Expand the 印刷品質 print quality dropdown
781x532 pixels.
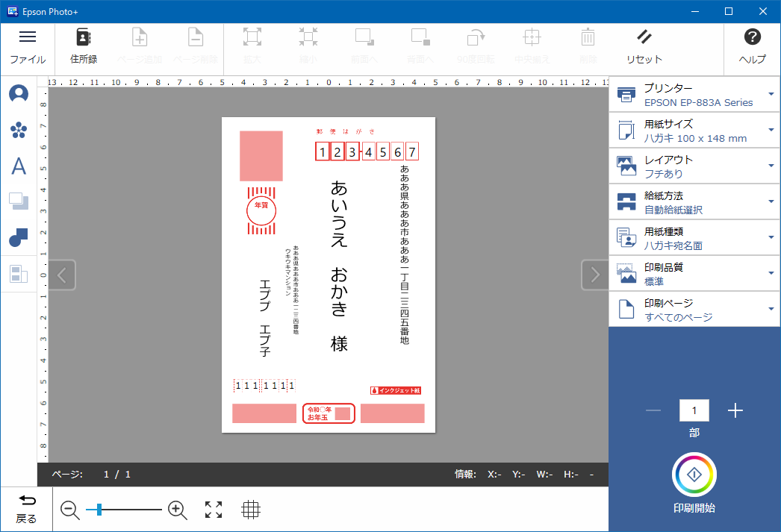tap(694, 274)
